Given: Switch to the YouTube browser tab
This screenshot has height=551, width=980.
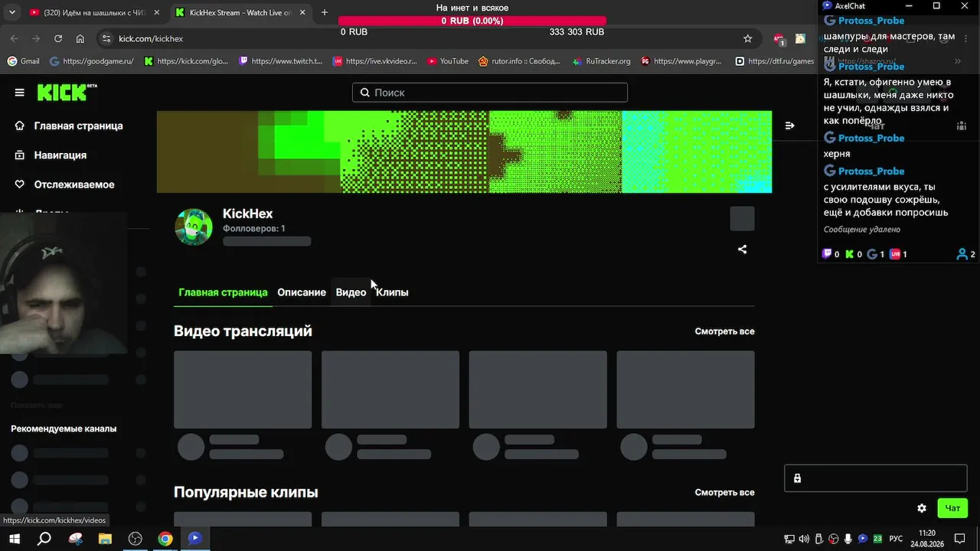Looking at the screenshot, I should coord(94,12).
